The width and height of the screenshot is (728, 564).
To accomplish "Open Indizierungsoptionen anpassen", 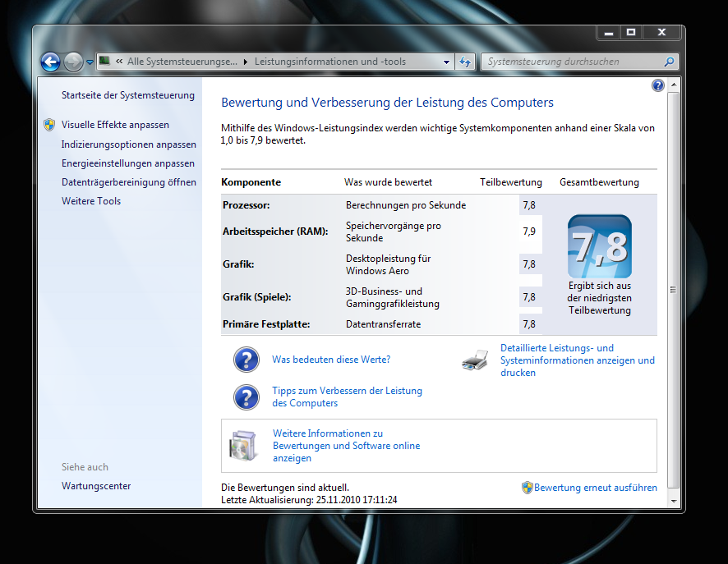I will [129, 144].
